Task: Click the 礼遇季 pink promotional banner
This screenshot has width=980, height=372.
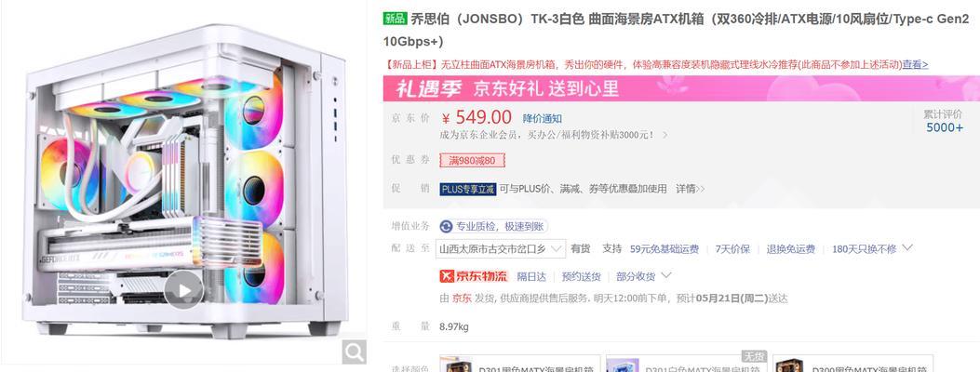Action: (681, 88)
